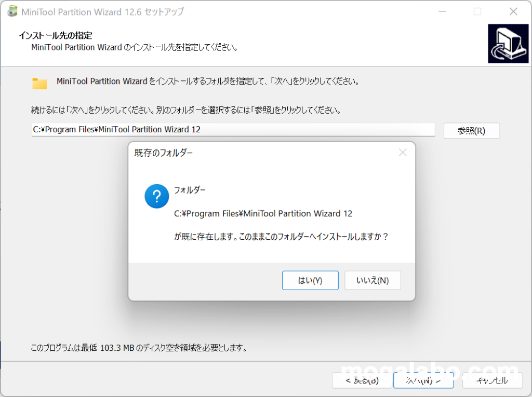Minimize the setup window
This screenshot has height=397, width=532.
point(442,11)
